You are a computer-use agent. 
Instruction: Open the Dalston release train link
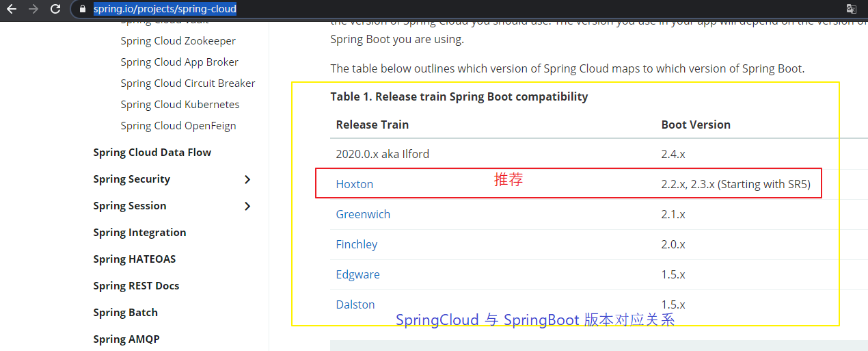[355, 304]
